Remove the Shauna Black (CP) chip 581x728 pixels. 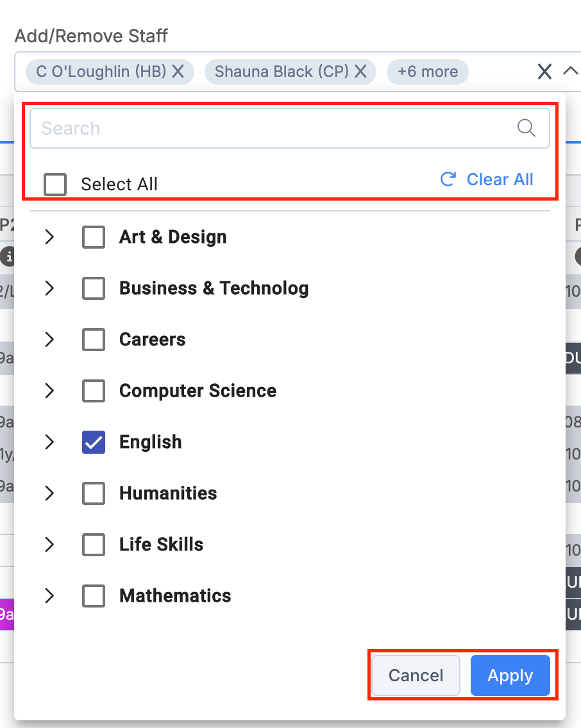361,71
